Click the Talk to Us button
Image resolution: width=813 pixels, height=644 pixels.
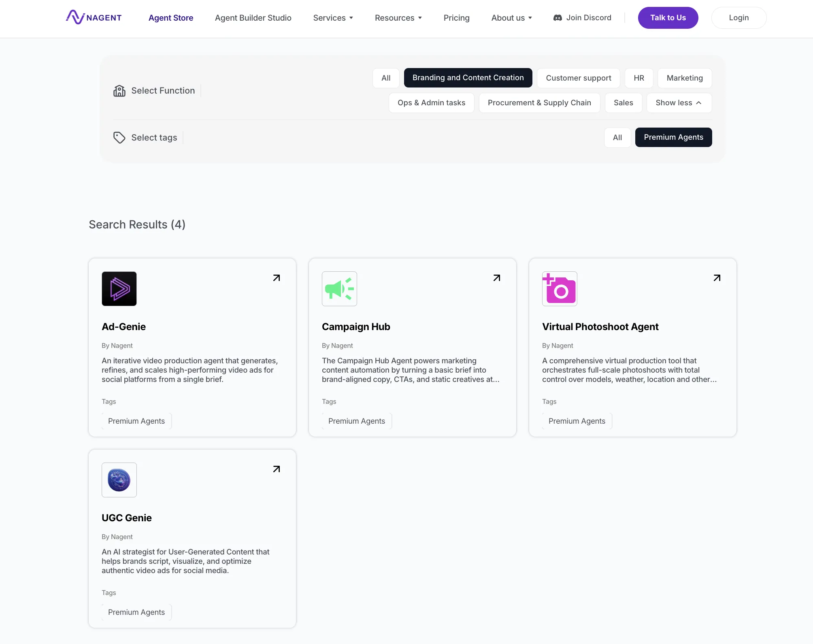pos(668,18)
